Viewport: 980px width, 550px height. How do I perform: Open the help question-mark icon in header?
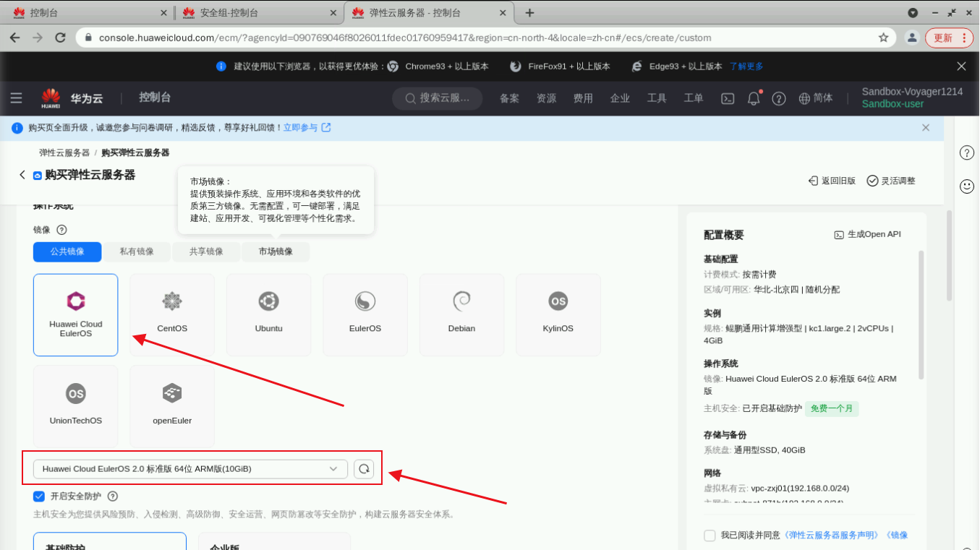779,98
